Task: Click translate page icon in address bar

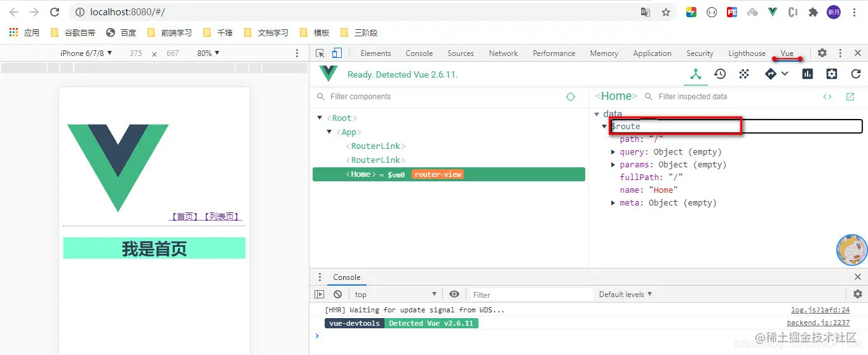Action: click(646, 12)
